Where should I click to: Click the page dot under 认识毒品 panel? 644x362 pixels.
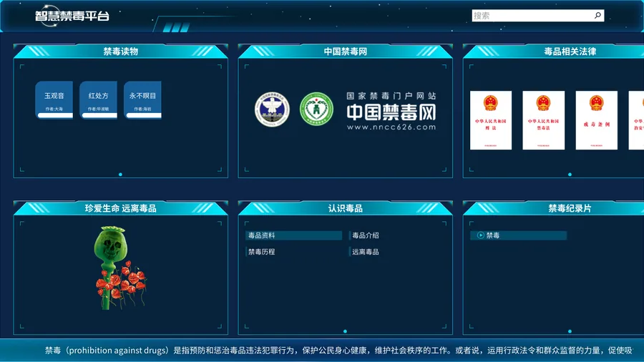(x=345, y=331)
